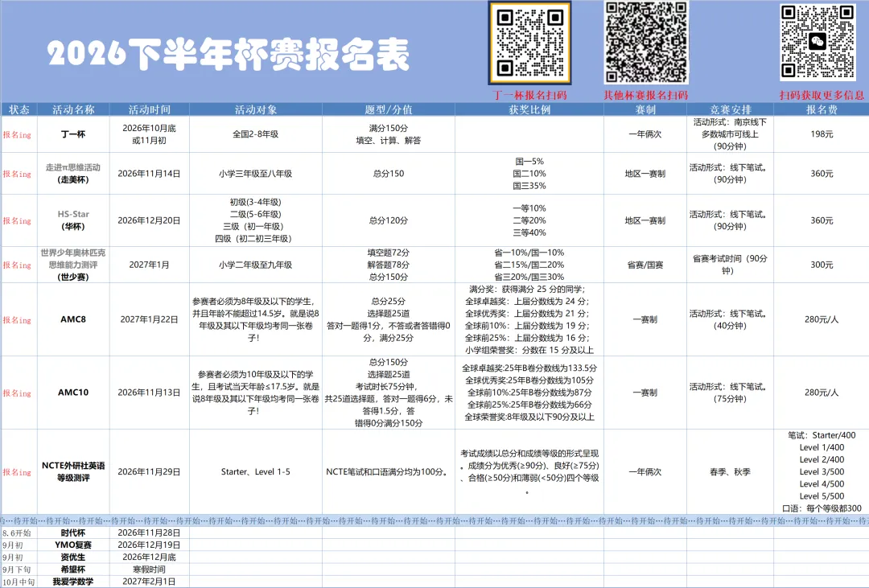Image resolution: width=869 pixels, height=588 pixels.
Task: Click the AMC10 activity name cell
Action: coord(73,393)
